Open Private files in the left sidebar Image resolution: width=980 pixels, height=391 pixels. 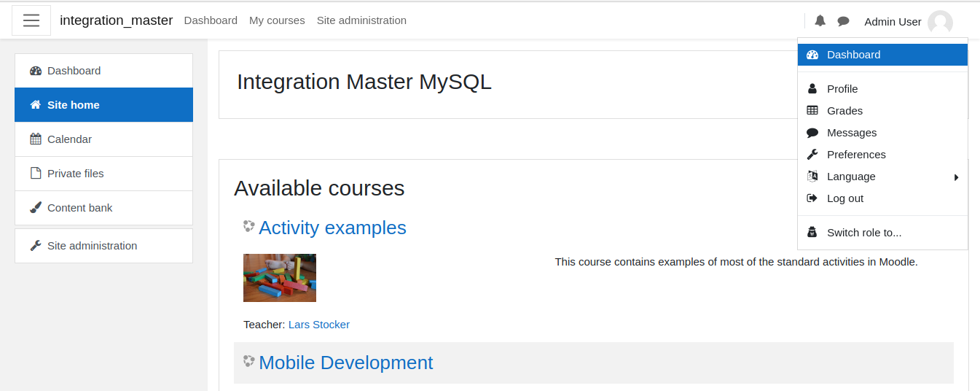tap(103, 174)
